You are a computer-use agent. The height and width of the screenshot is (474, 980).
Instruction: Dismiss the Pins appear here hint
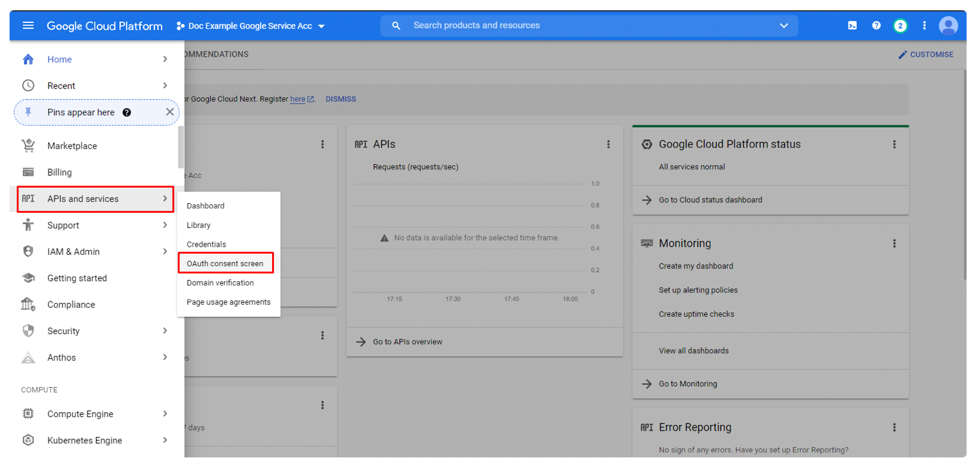pos(169,112)
